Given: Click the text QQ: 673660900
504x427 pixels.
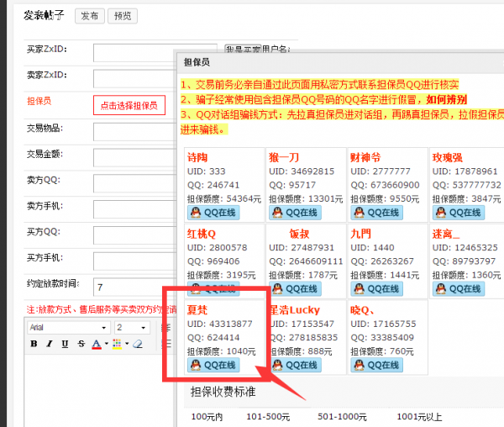Looking at the screenshot, I should coord(385,185).
